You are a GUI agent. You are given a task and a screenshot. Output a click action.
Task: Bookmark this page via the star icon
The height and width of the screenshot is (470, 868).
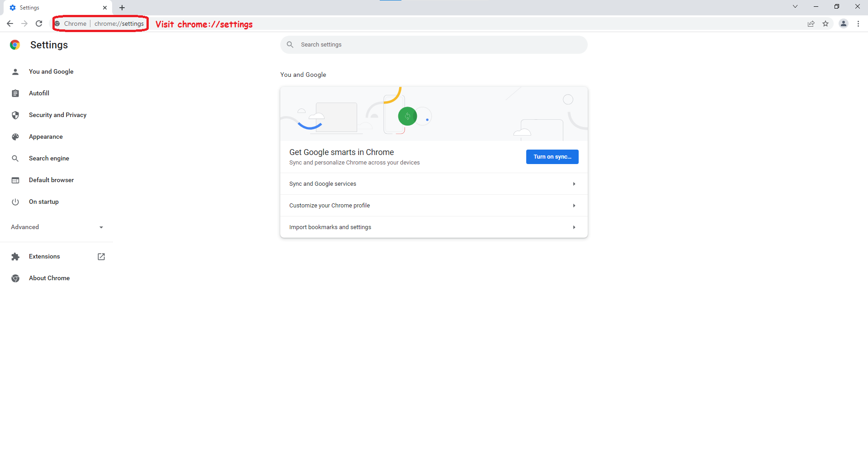[826, 23]
